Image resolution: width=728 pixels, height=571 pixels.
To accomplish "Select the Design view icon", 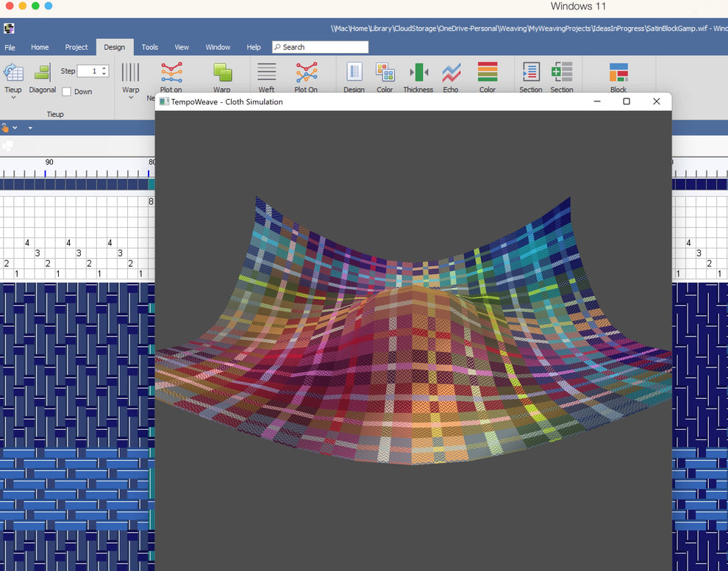I will (354, 73).
